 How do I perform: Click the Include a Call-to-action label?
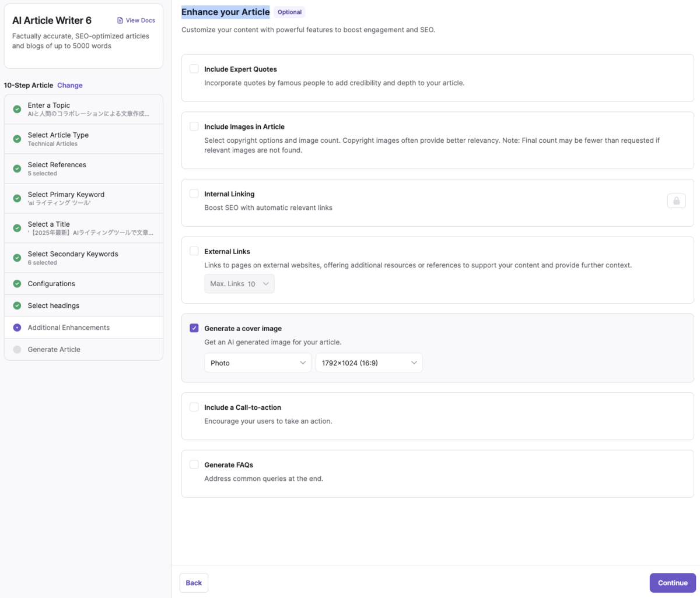pos(243,407)
